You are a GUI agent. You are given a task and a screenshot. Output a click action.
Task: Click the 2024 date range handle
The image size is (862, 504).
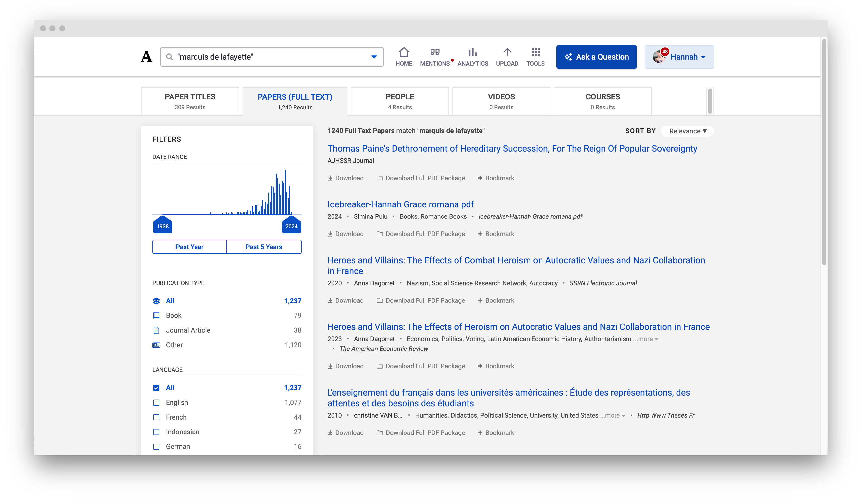tap(291, 225)
